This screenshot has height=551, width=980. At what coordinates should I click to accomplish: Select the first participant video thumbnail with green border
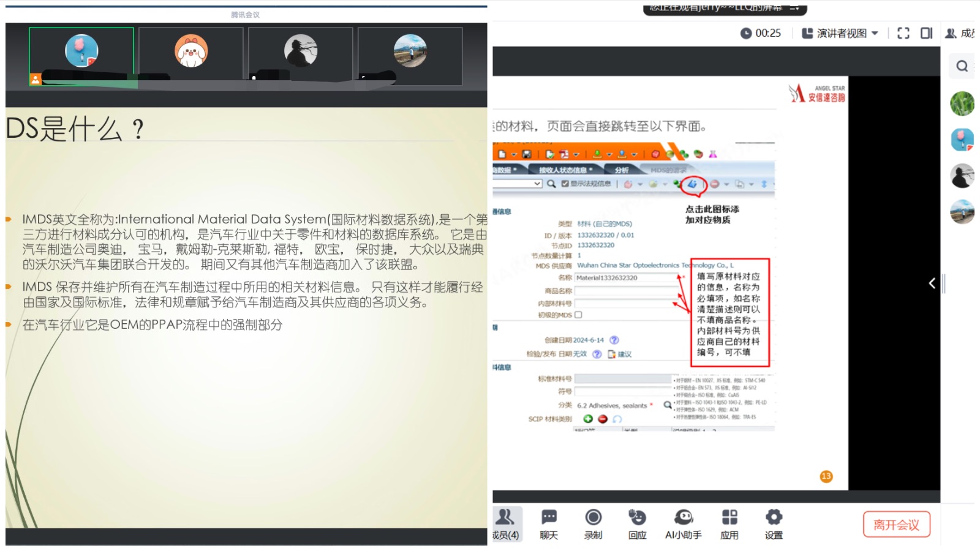[81, 56]
